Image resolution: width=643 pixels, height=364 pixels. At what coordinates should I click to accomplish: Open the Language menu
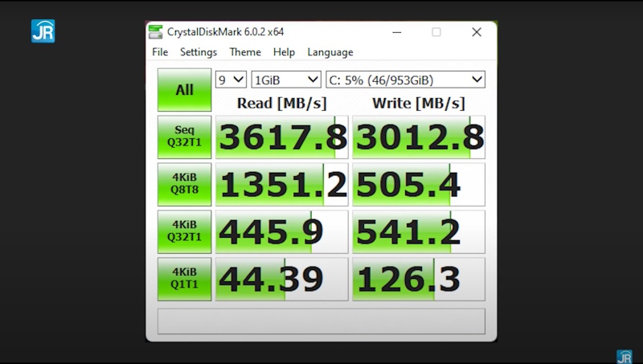[x=330, y=52]
